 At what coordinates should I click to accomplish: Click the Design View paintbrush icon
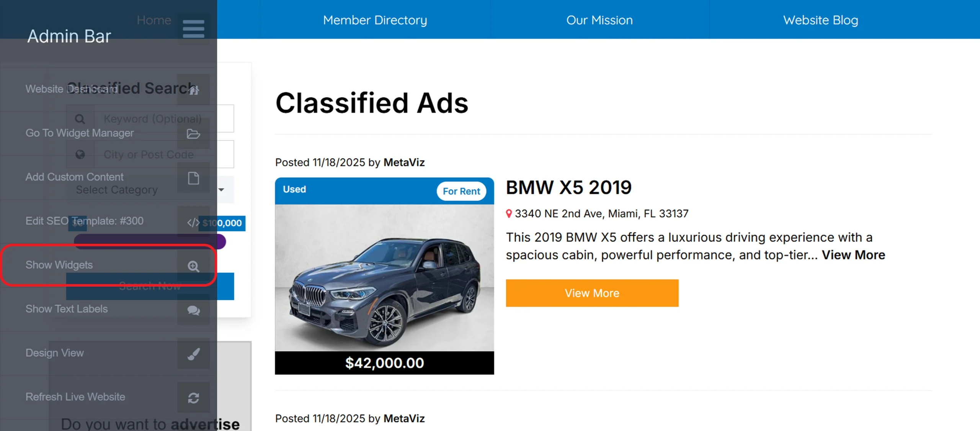193,354
